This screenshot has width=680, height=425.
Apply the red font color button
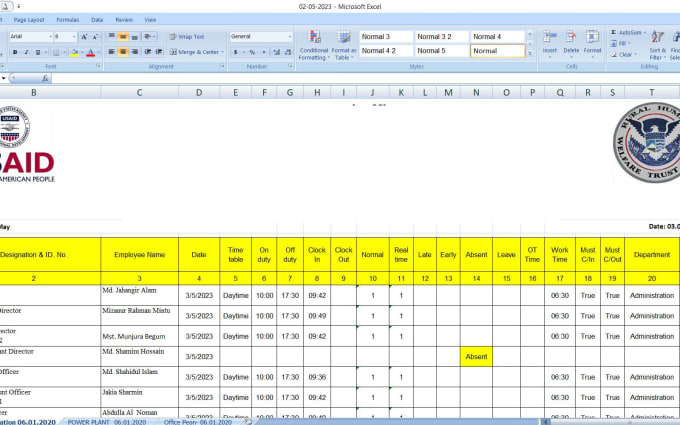coord(90,52)
